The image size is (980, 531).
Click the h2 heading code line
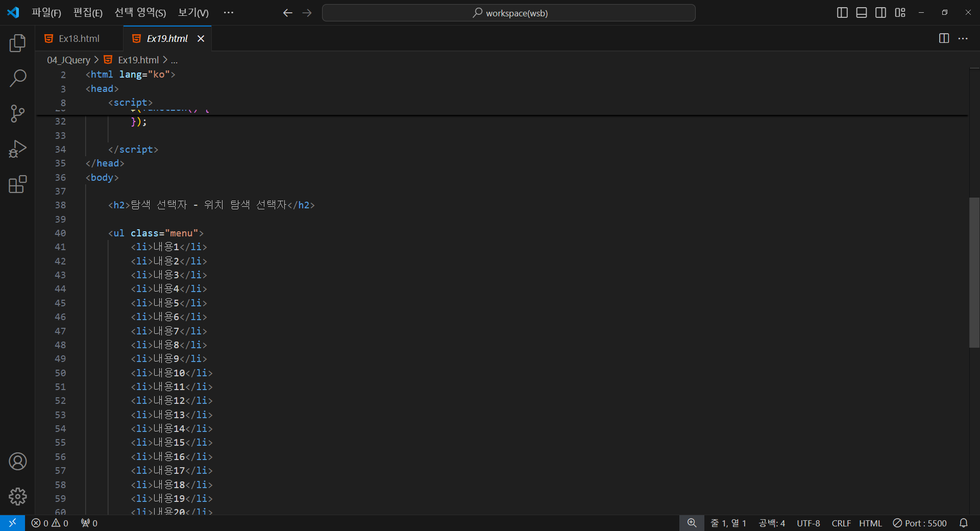(x=211, y=205)
